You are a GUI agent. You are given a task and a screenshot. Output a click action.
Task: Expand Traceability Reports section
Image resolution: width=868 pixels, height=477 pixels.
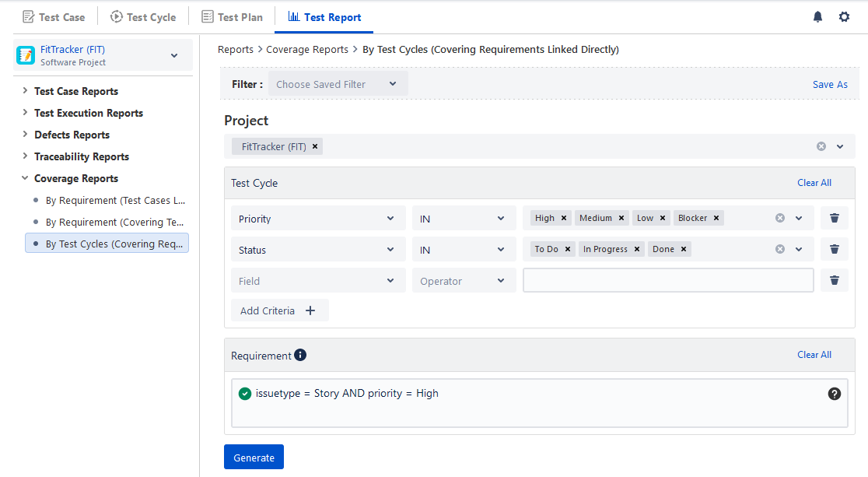pyautogui.click(x=25, y=156)
